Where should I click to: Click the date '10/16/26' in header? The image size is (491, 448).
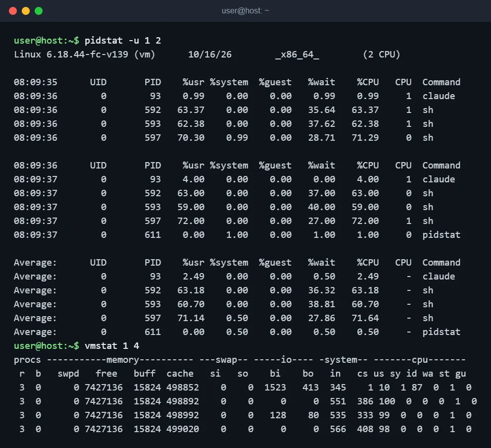click(210, 55)
